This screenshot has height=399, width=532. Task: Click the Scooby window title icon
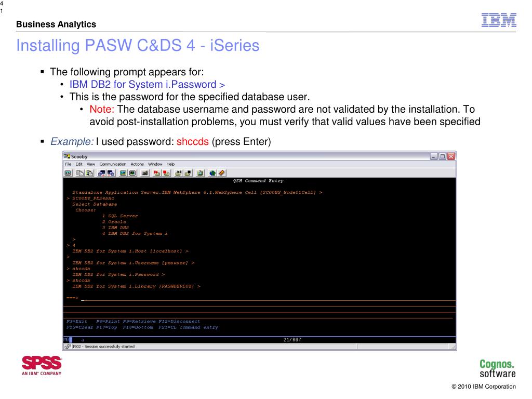(x=67, y=156)
